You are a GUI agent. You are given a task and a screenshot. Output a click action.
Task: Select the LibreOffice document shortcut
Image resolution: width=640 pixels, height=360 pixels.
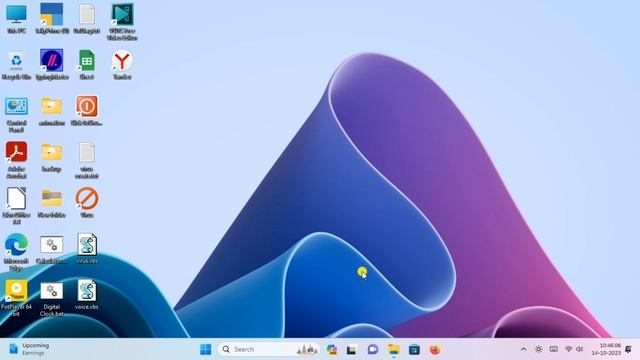point(16,206)
